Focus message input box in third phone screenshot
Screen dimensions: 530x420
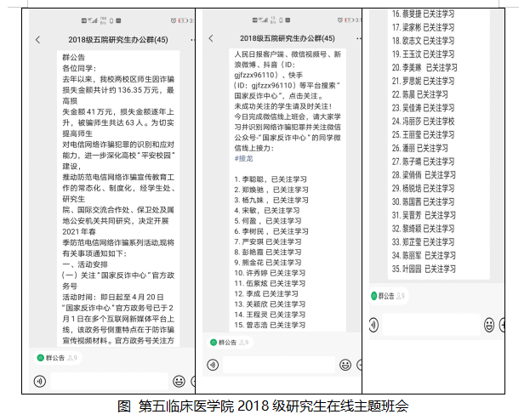(431, 325)
